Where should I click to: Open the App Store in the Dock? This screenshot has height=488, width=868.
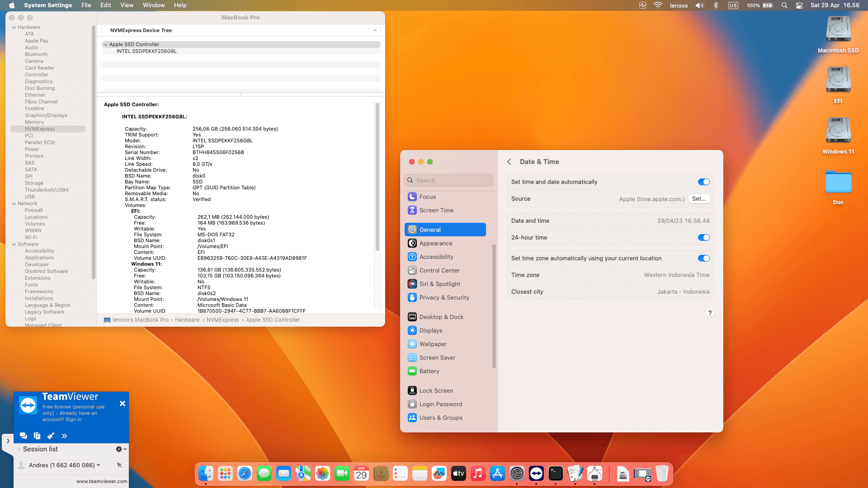(x=497, y=474)
